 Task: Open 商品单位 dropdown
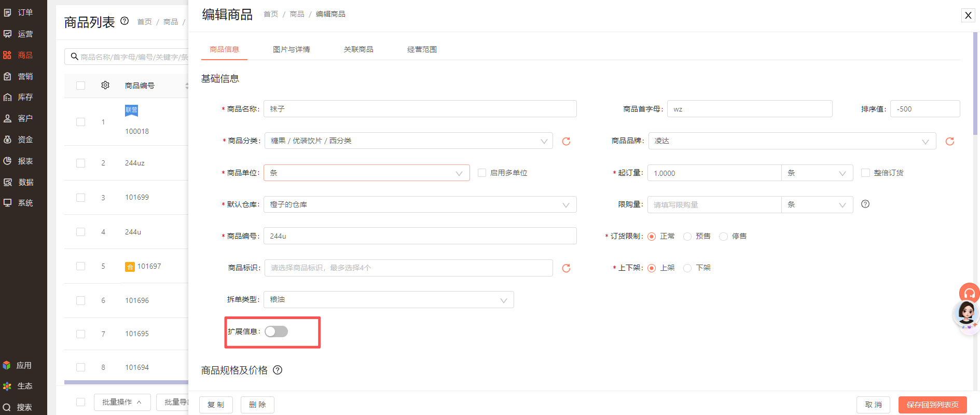tap(367, 173)
